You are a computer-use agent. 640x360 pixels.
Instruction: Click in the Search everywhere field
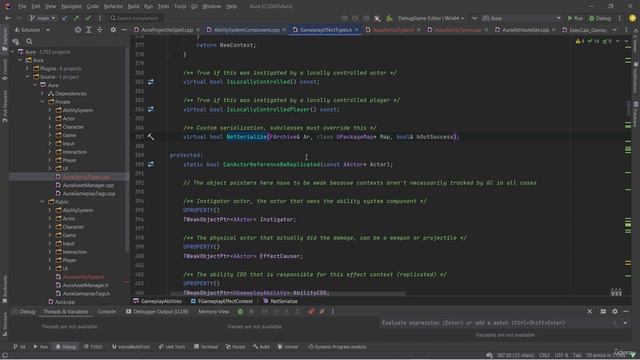[136, 18]
